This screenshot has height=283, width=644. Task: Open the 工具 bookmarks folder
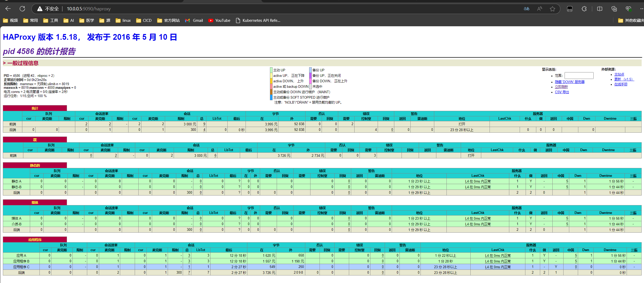(51, 21)
